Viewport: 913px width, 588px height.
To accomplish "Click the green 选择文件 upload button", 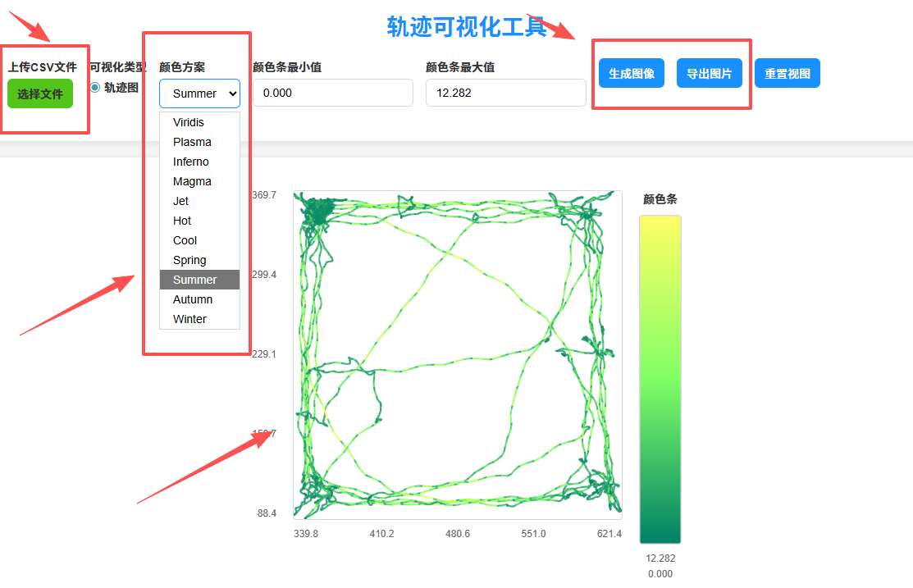I will pos(40,94).
